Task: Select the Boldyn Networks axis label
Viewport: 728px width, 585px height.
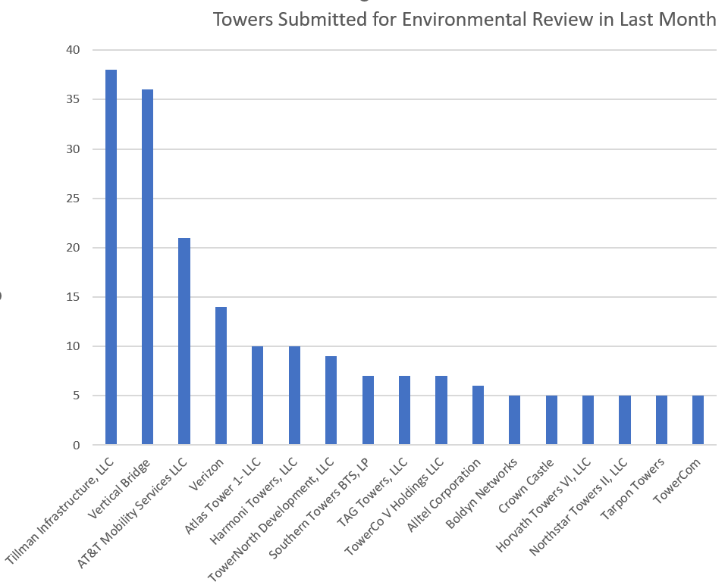Action: click(x=481, y=493)
